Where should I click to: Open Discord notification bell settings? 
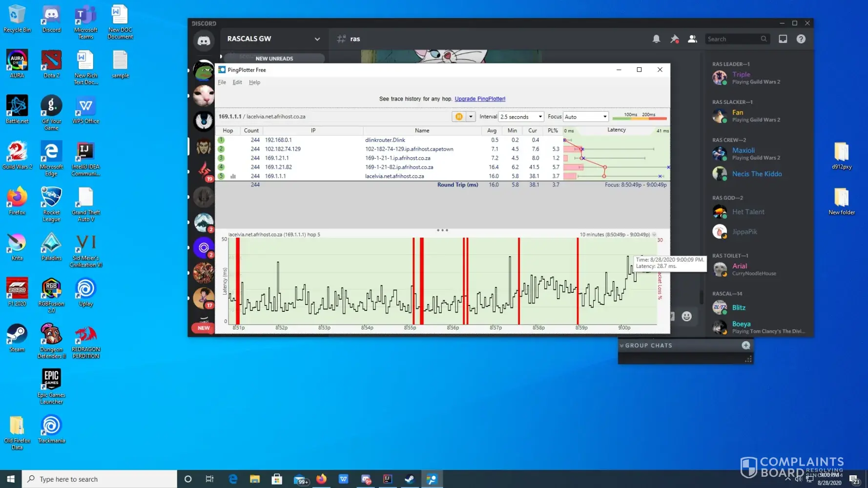(656, 39)
